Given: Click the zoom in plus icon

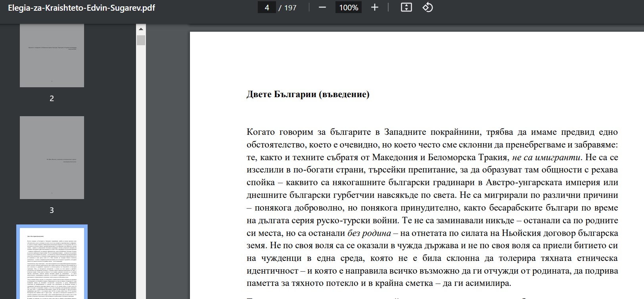Looking at the screenshot, I should tap(374, 8).
